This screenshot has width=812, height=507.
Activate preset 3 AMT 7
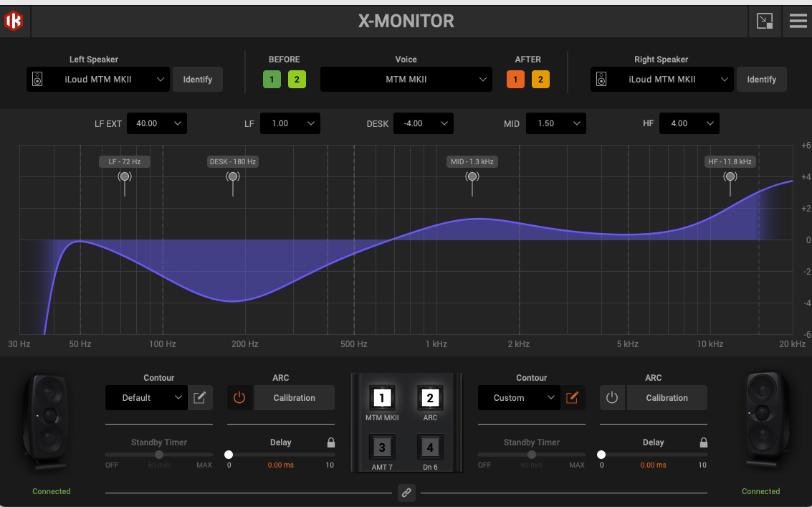[382, 447]
